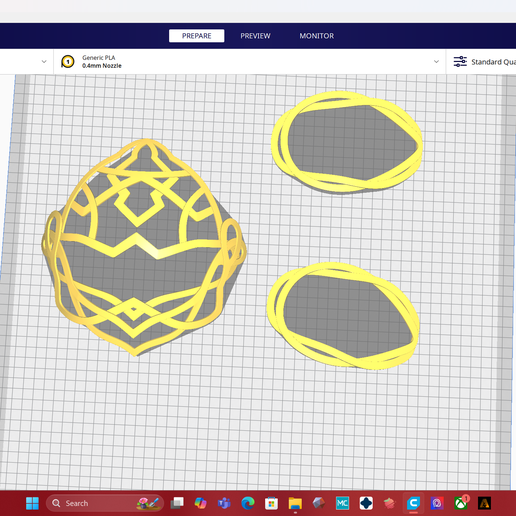Select the PREPARE stage tab
The height and width of the screenshot is (516, 516).
[196, 36]
